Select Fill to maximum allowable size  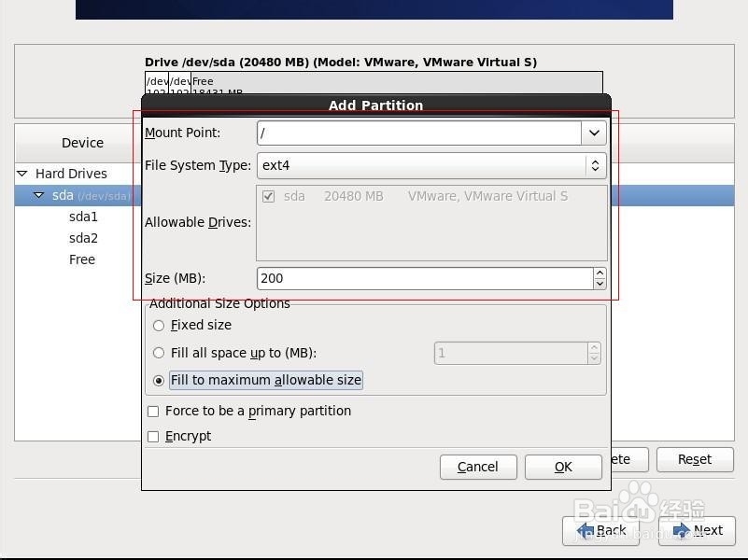coord(159,380)
